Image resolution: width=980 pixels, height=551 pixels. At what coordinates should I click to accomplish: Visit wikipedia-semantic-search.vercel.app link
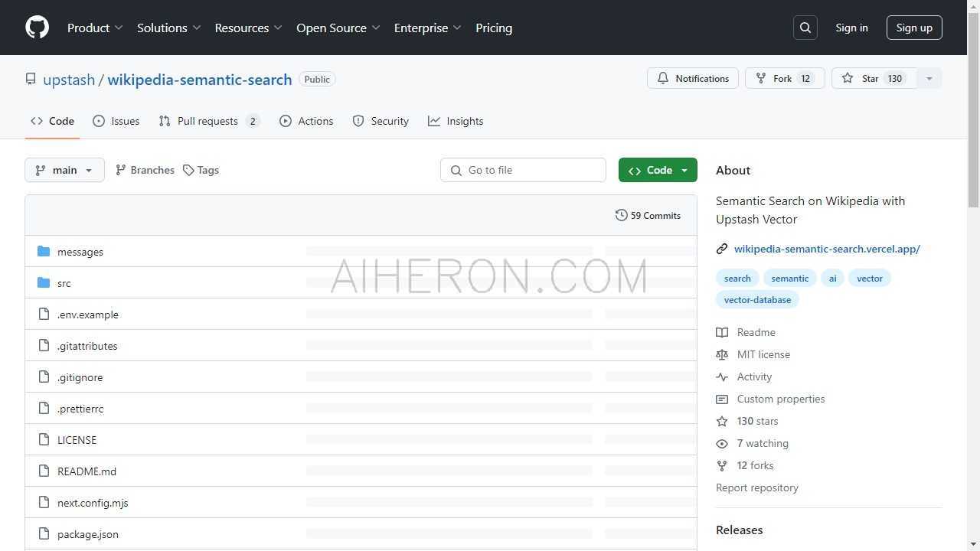[x=827, y=249]
